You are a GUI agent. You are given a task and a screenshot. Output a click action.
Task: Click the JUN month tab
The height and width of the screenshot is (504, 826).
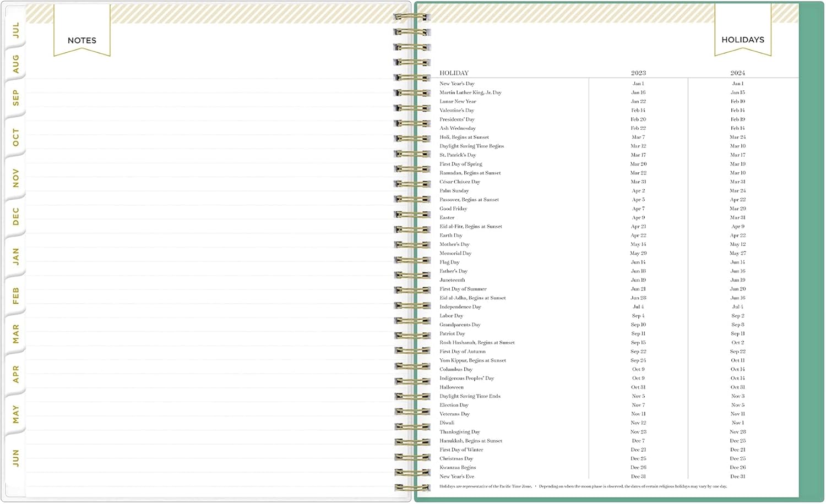[15, 458]
